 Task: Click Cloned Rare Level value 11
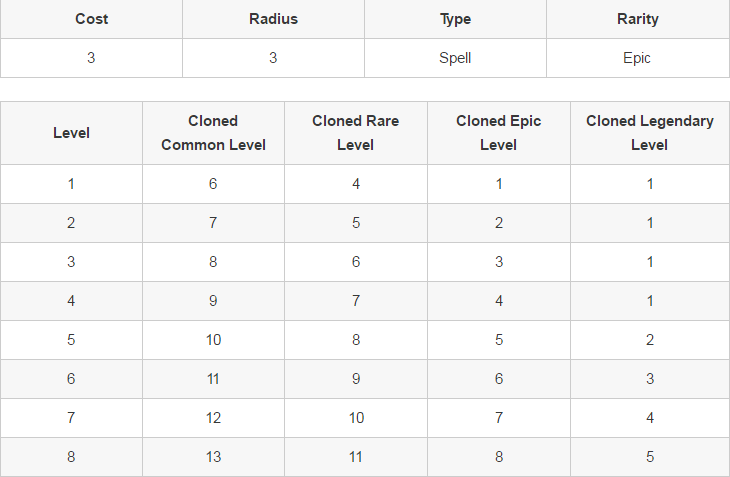coord(356,457)
